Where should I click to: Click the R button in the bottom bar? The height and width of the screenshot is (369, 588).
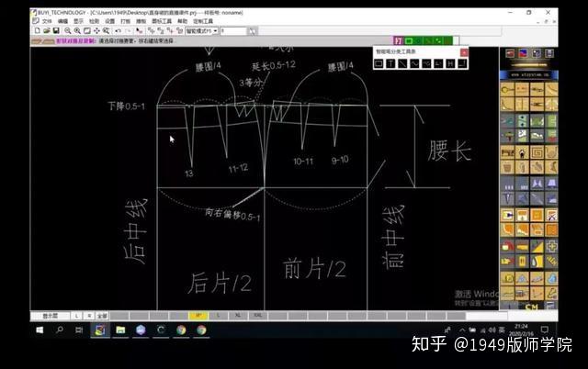point(89,316)
